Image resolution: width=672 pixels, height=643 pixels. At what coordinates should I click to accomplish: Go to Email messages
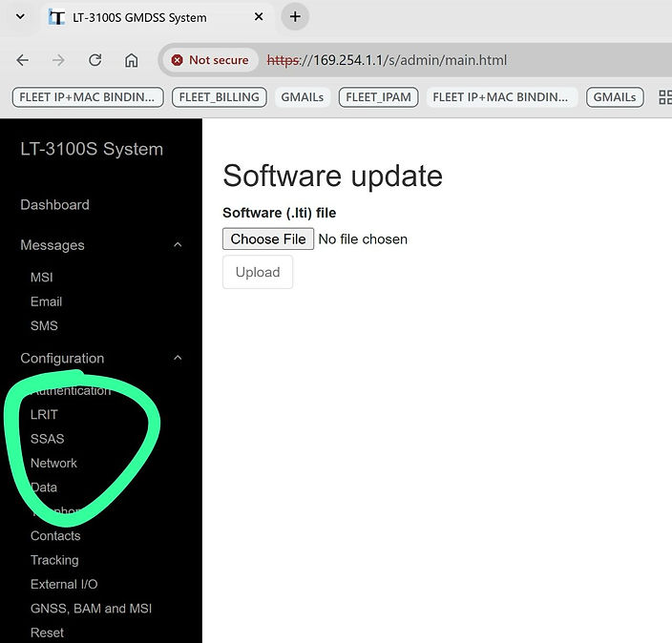[x=46, y=301]
